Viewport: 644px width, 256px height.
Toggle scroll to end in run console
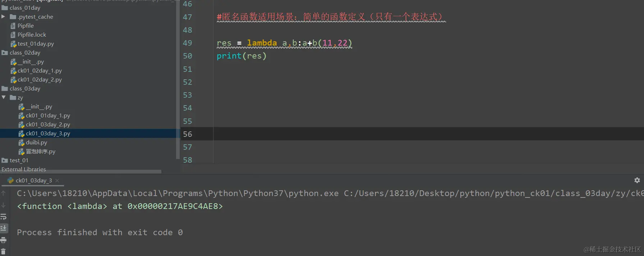coord(4,228)
